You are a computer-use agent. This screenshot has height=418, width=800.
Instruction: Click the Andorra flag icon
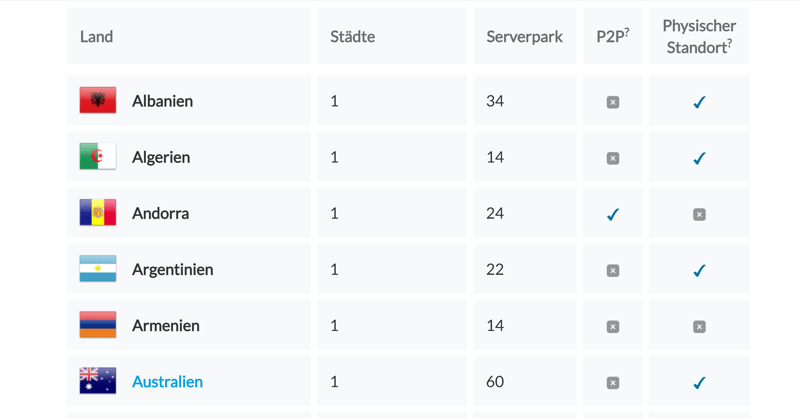point(98,213)
